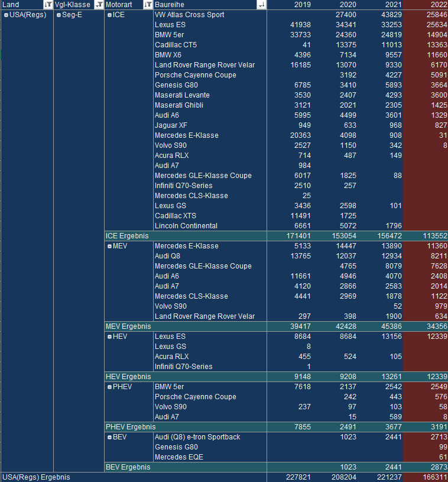Select cell value 7618 for BMW 5er PHEV
The height and width of the screenshot is (482, 448).
[x=303, y=387]
